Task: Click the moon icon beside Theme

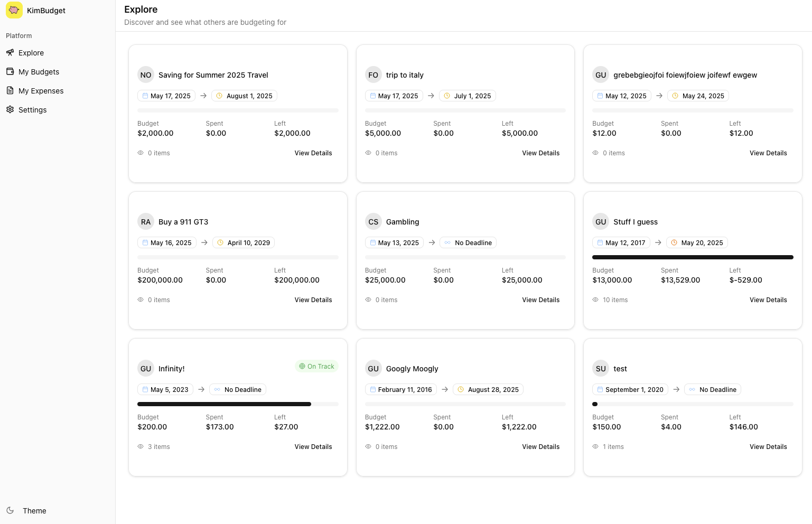Action: pyautogui.click(x=10, y=510)
